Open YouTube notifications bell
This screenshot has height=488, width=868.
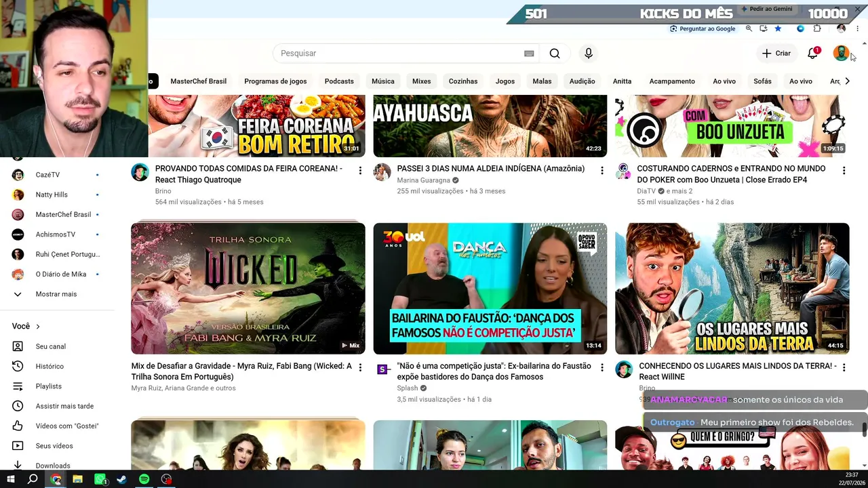[x=812, y=54]
